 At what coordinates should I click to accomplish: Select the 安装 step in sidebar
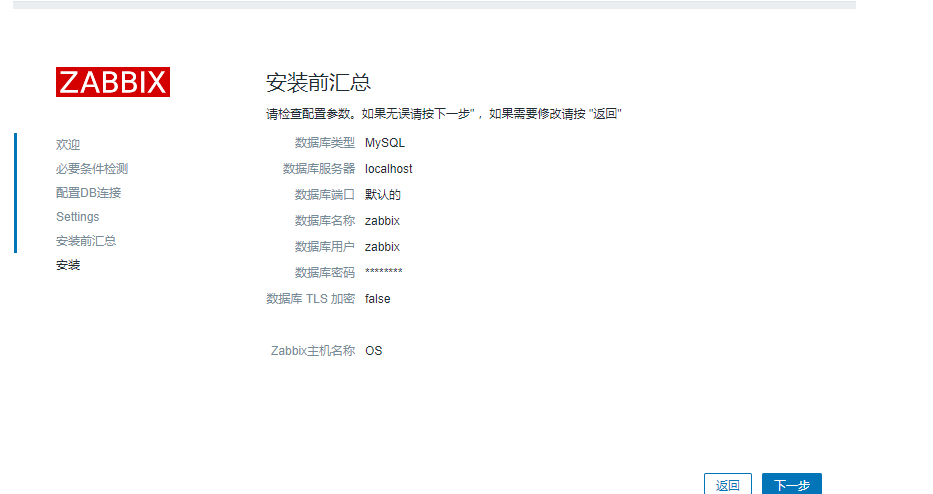point(68,265)
